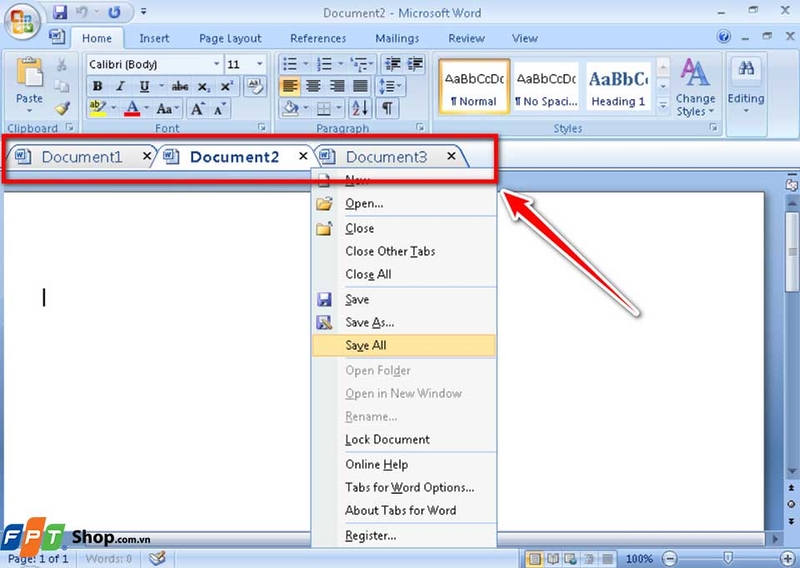Open the Editing group dropdown
Viewport: 800px width, 568px height.
click(746, 88)
